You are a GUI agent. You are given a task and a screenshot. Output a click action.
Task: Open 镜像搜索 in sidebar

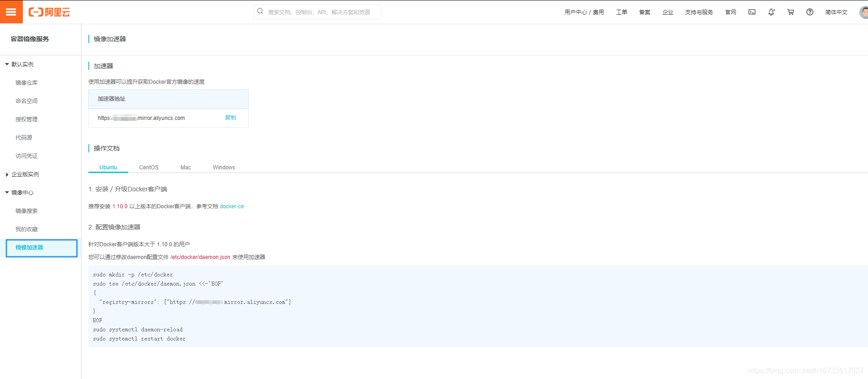pyautogui.click(x=27, y=211)
